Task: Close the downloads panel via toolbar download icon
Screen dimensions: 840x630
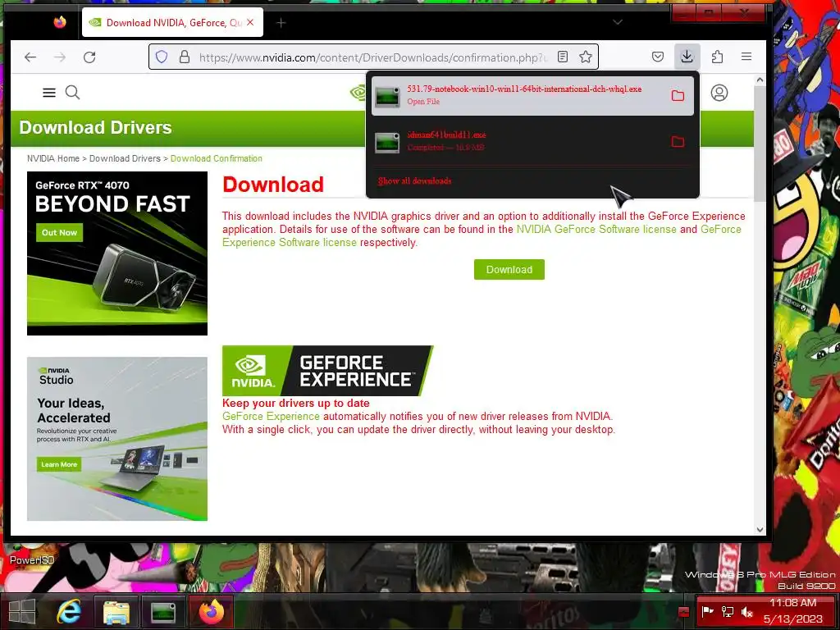Action: tap(687, 57)
